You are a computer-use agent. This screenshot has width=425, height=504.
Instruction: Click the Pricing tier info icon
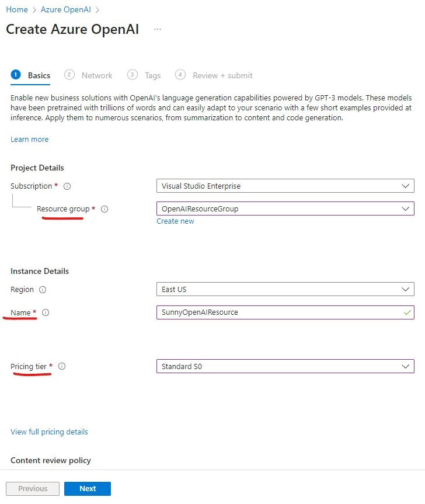click(62, 367)
